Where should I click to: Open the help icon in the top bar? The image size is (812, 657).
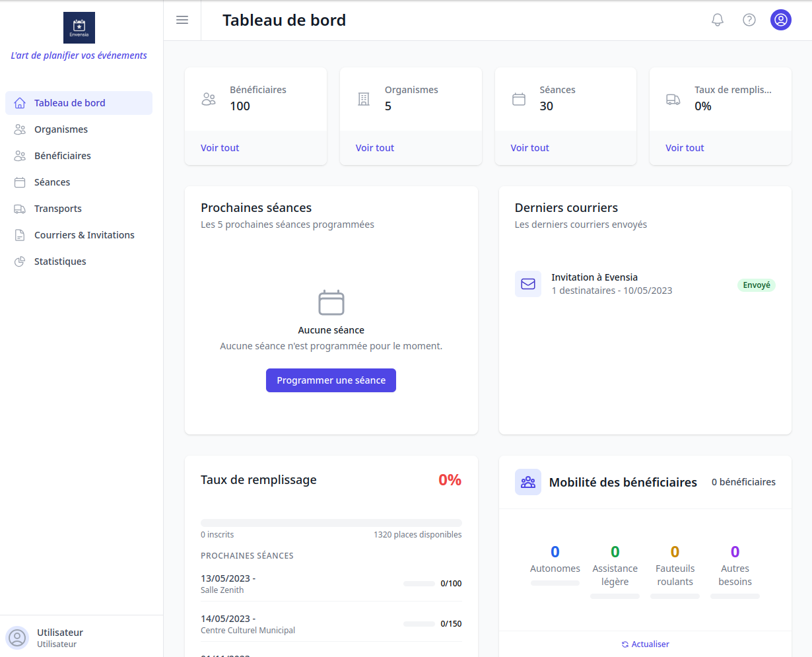point(749,20)
